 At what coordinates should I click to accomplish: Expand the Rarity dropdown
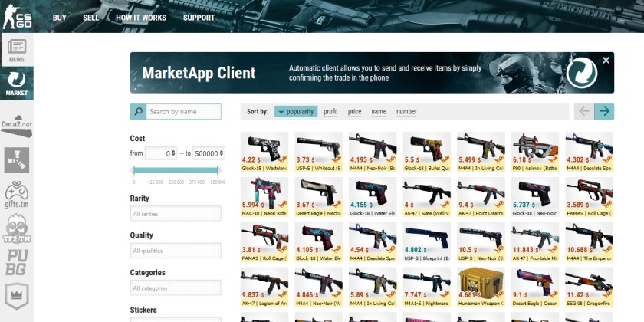click(x=176, y=214)
